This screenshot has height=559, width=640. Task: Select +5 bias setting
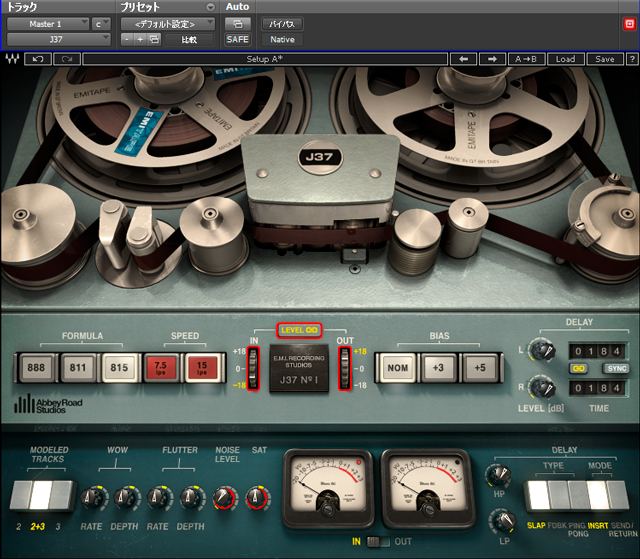click(480, 368)
